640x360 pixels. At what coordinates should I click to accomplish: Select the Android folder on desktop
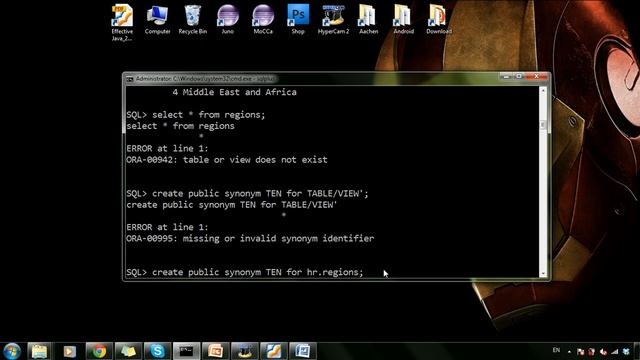pos(403,20)
